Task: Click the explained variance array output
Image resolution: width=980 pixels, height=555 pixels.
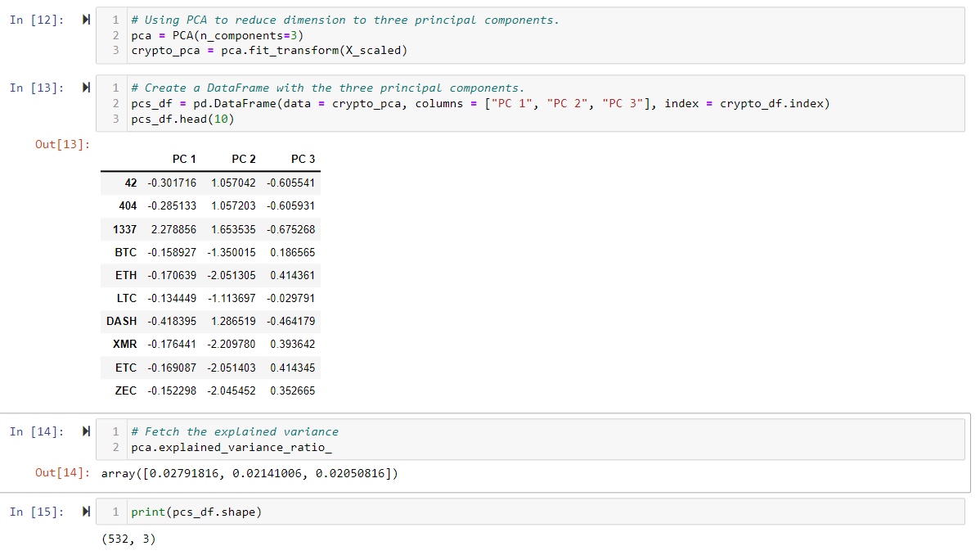Action: (x=249, y=473)
